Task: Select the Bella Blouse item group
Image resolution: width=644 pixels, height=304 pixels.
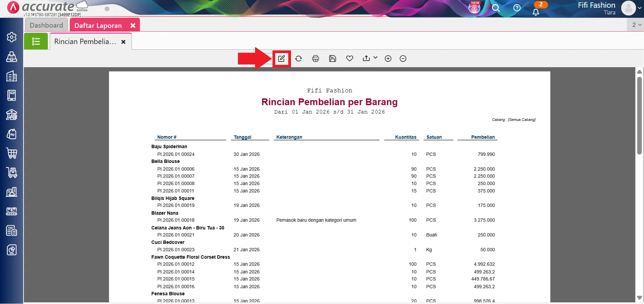Action: coord(165,161)
